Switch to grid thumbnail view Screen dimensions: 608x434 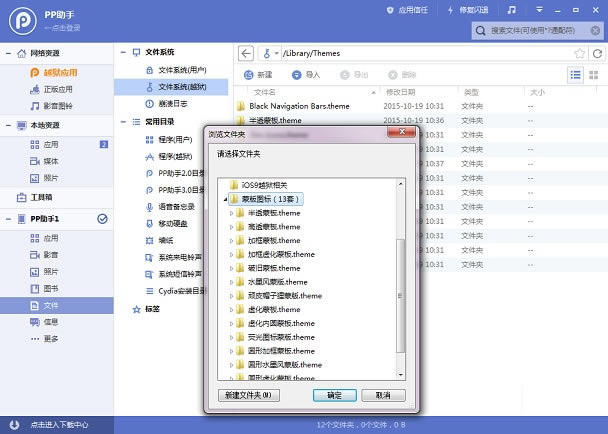point(594,75)
